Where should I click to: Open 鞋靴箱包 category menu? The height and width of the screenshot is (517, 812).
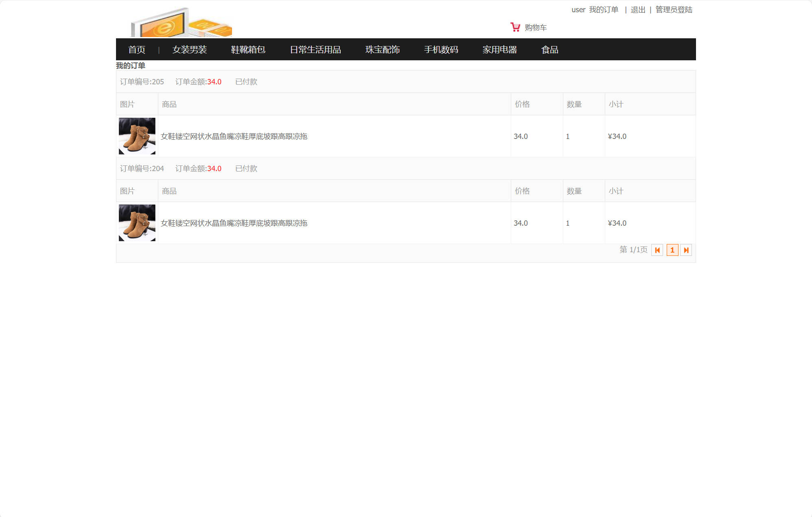tap(248, 50)
